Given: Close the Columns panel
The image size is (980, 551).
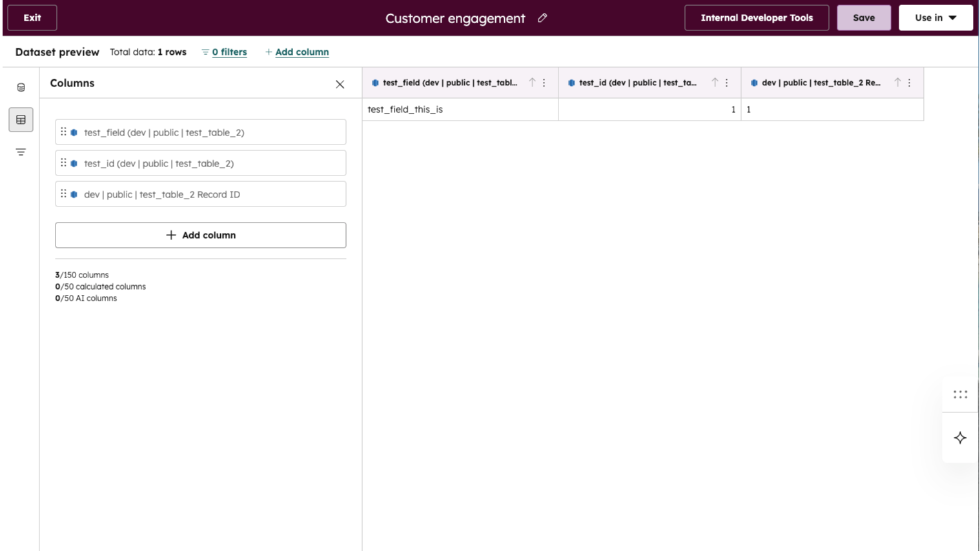Looking at the screenshot, I should [340, 85].
